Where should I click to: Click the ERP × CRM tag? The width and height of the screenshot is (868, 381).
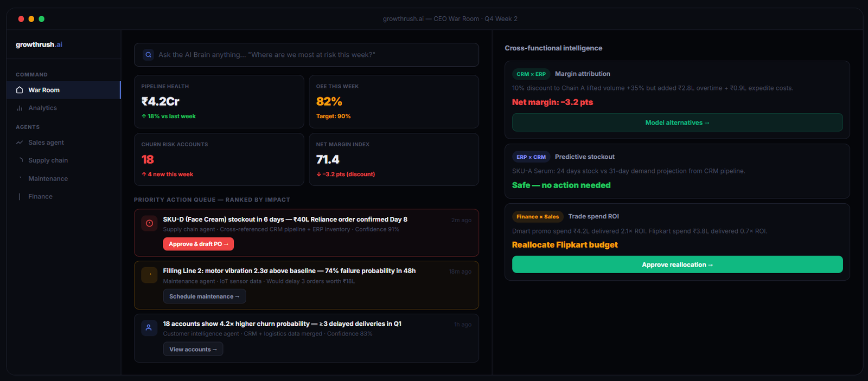tap(531, 157)
